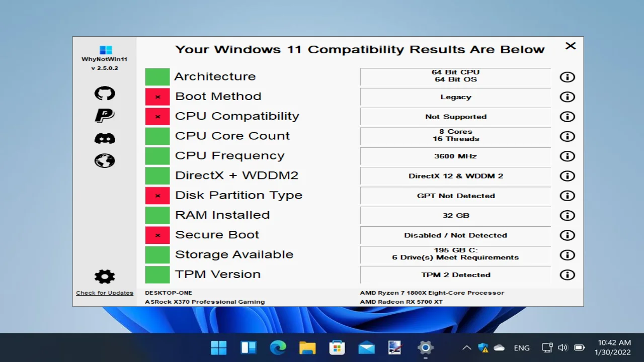Open the clock showing 10:42 AM
This screenshot has height=362, width=644.
point(613,347)
